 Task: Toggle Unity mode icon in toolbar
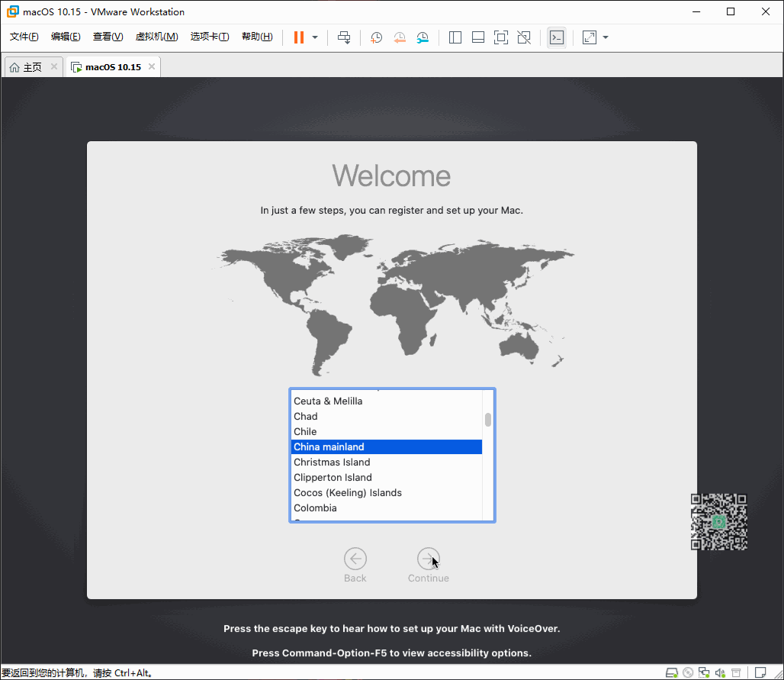pyautogui.click(x=524, y=37)
